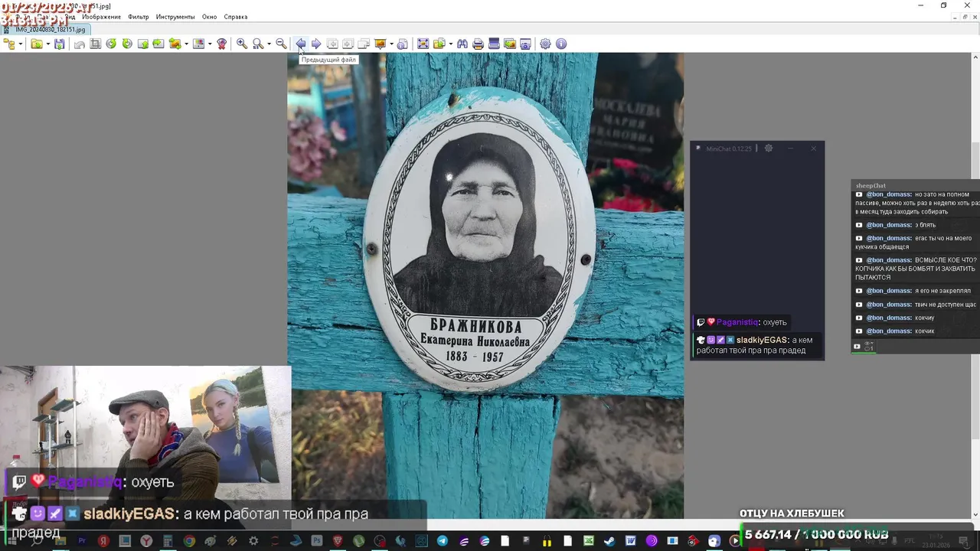Click Premiere Pro icon in taskbar
Screen dimensions: 980x551
83,541
